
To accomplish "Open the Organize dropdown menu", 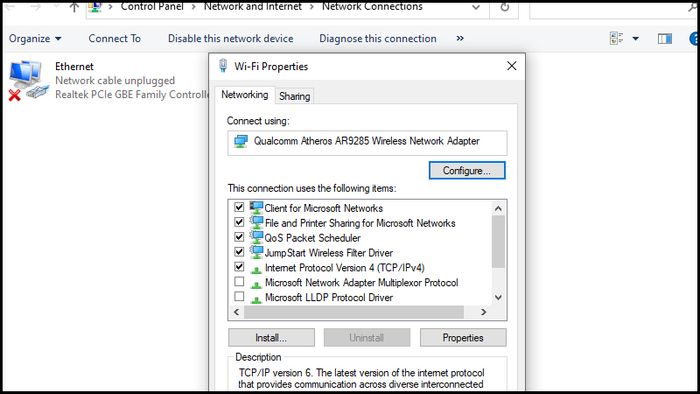I will tap(35, 39).
